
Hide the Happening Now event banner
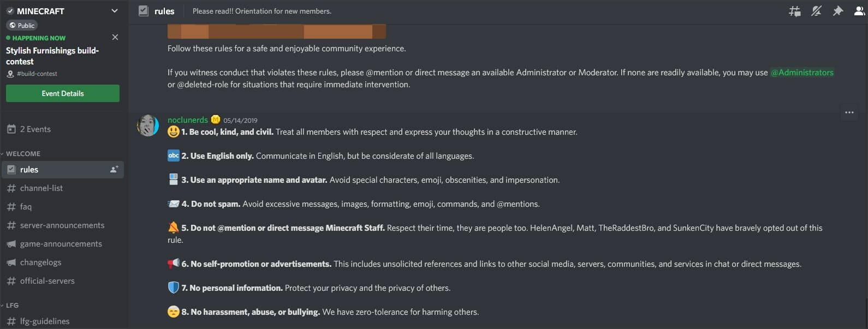pyautogui.click(x=115, y=37)
